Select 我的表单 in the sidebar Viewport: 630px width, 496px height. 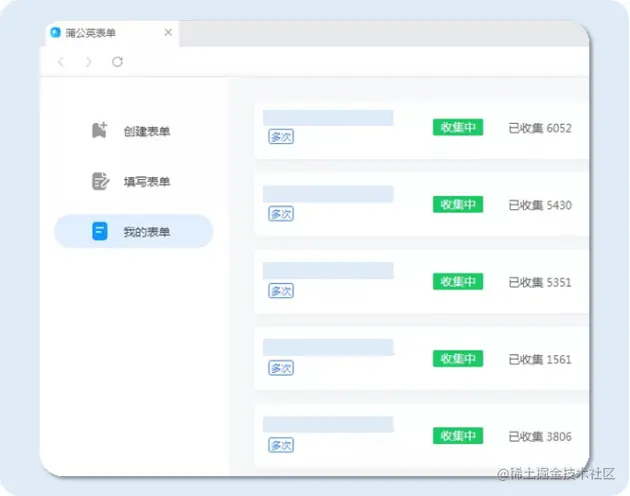click(133, 231)
